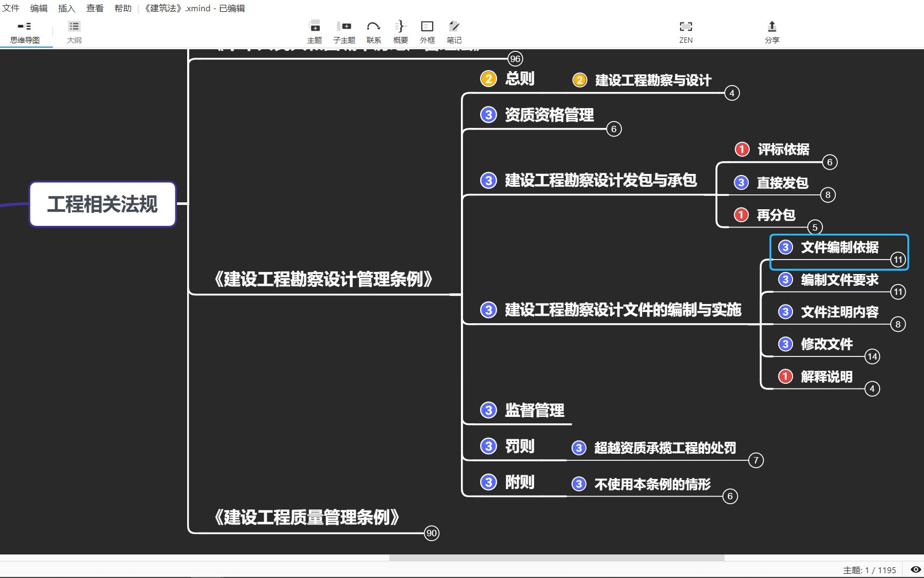Select the 解释说明 topic
924x578 pixels.
pos(827,377)
